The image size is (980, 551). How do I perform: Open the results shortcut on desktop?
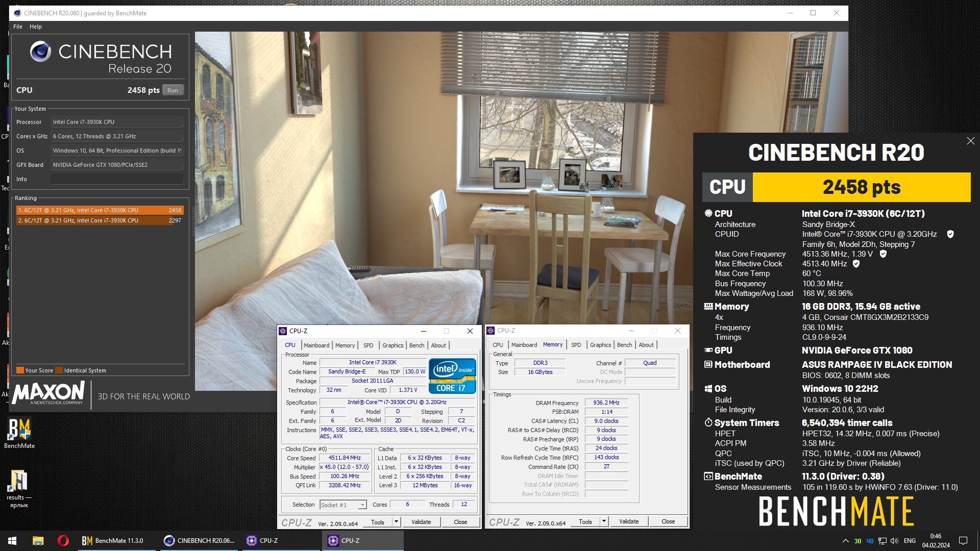19,488
